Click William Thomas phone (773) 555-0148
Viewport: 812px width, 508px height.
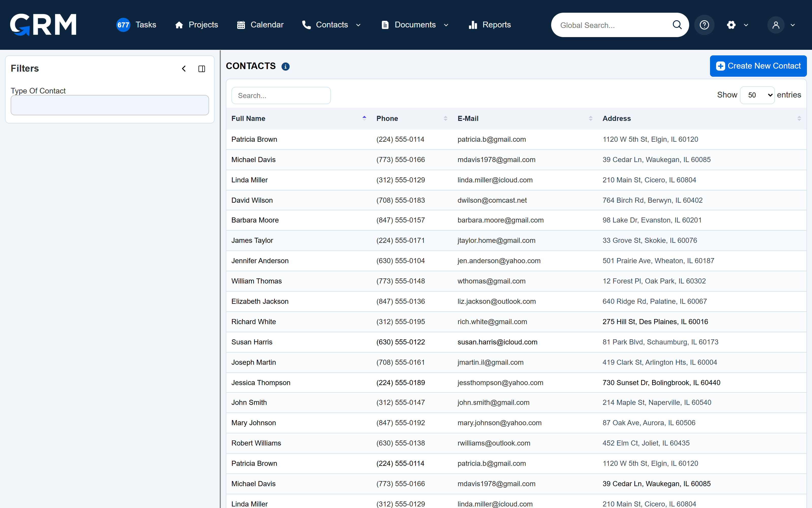click(x=401, y=281)
